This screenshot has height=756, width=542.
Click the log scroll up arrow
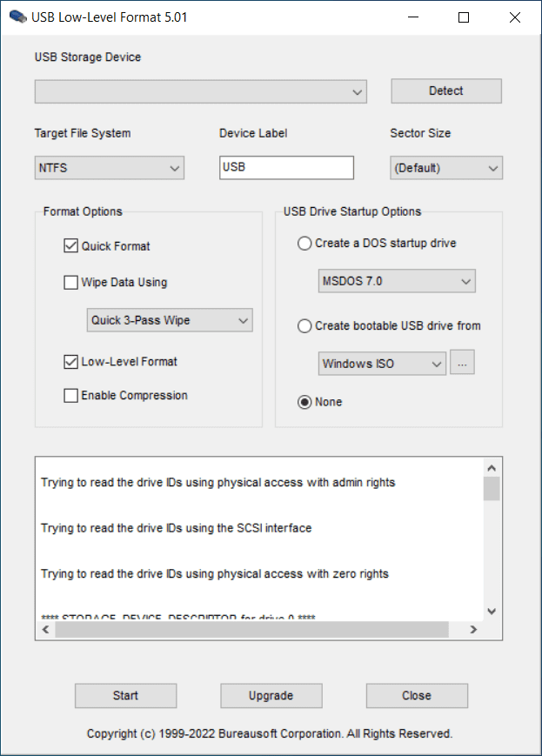tap(492, 468)
